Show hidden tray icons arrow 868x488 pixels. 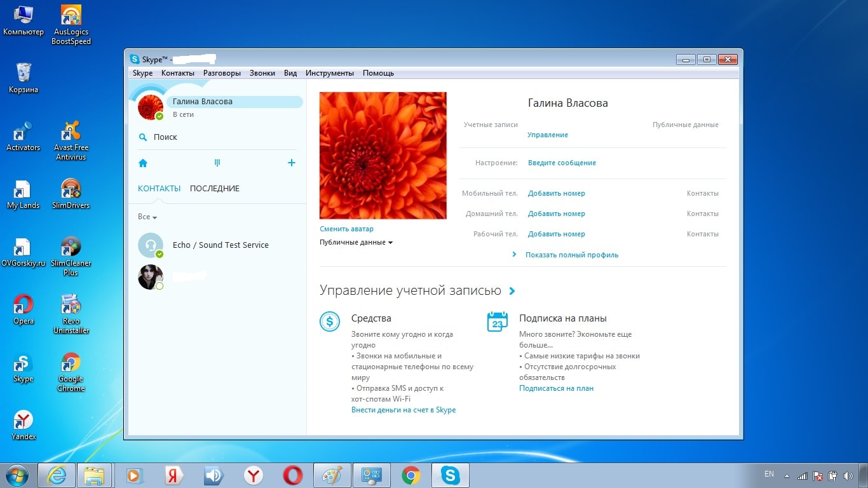pyautogui.click(x=787, y=476)
